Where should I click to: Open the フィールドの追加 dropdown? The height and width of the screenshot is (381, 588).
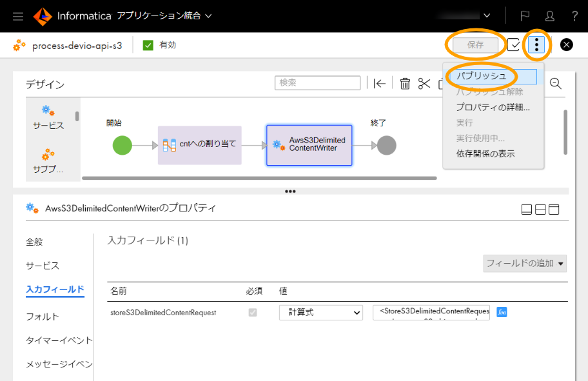524,263
